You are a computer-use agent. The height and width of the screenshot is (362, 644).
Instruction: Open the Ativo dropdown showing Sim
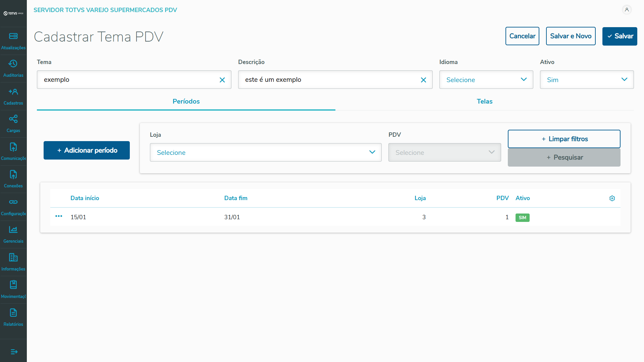(x=587, y=80)
